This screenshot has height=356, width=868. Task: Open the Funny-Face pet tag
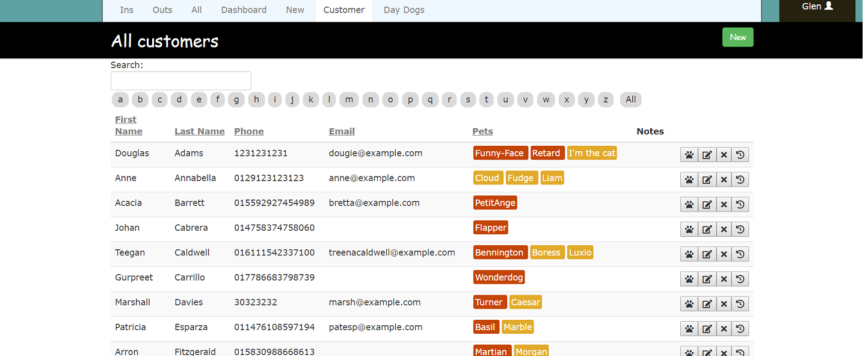click(x=500, y=153)
